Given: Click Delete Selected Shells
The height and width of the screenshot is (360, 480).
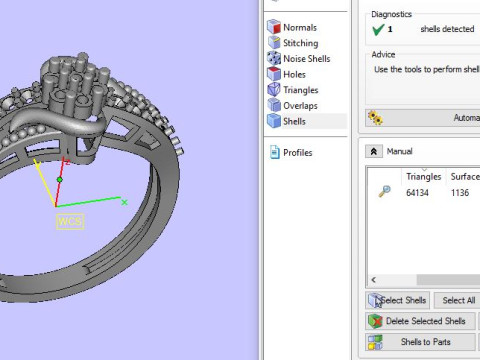Looking at the screenshot, I should point(420,321).
